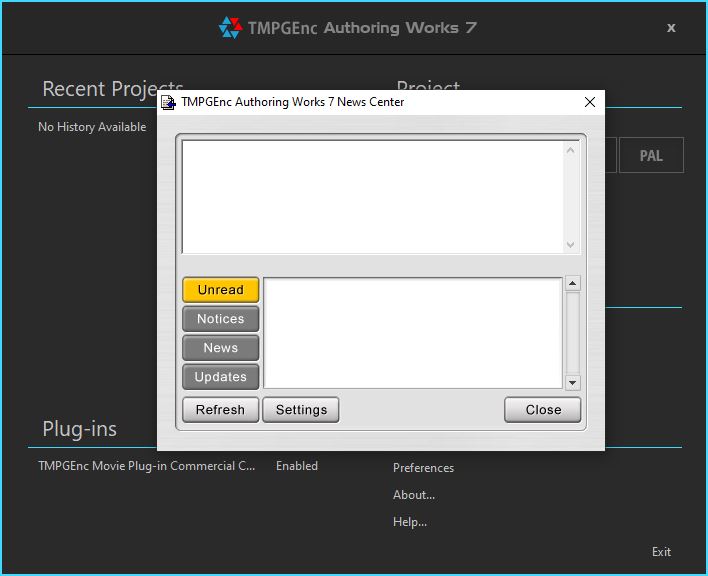The image size is (708, 576).
Task: Show the Updates category
Action: click(x=221, y=376)
